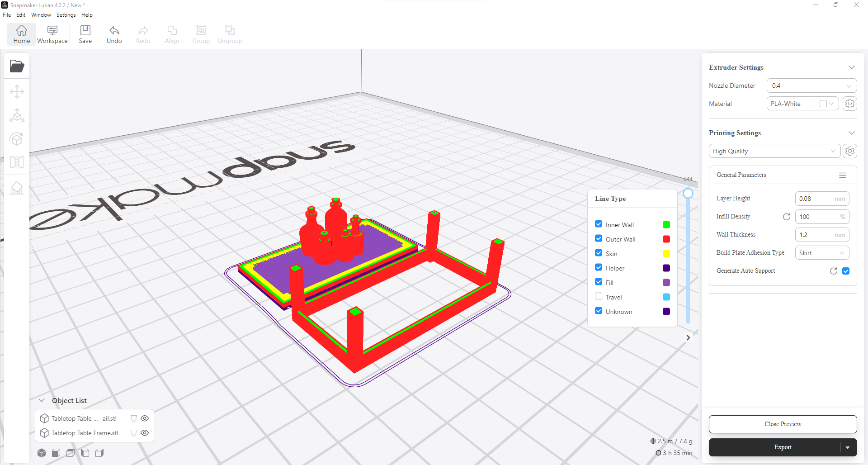Open the Nozzle Diameter dropdown
The width and height of the screenshot is (868, 465).
811,85
